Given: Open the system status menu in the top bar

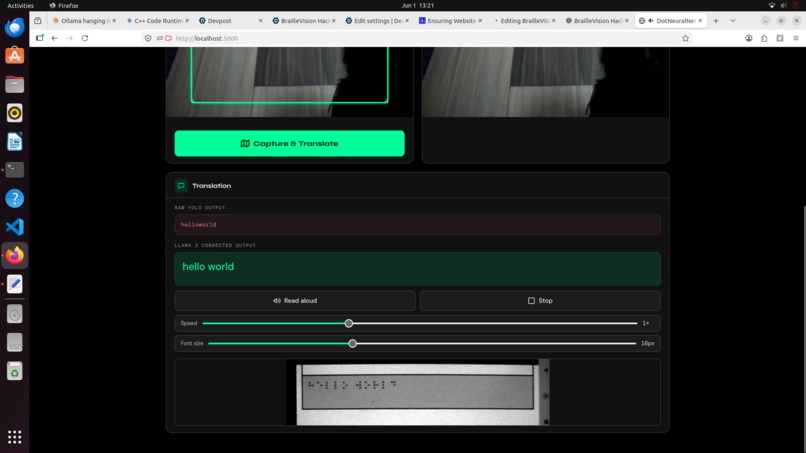Looking at the screenshot, I should (x=783, y=5).
